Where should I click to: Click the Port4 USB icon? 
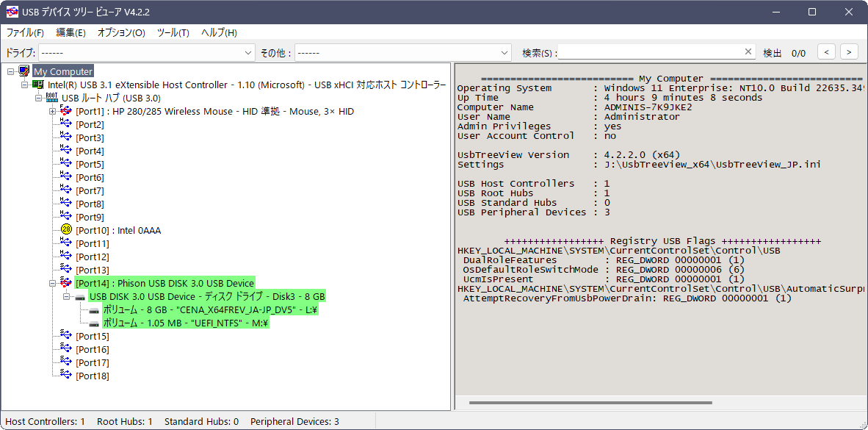(66, 151)
